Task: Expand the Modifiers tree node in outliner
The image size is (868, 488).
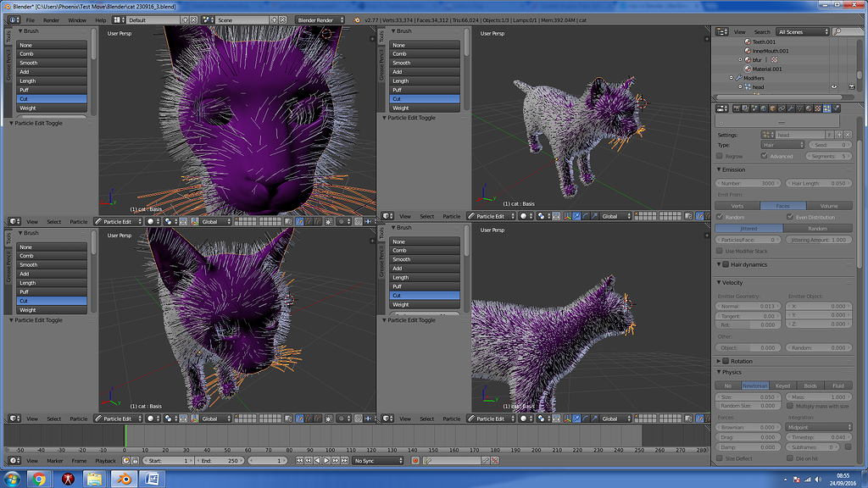Action: point(732,78)
